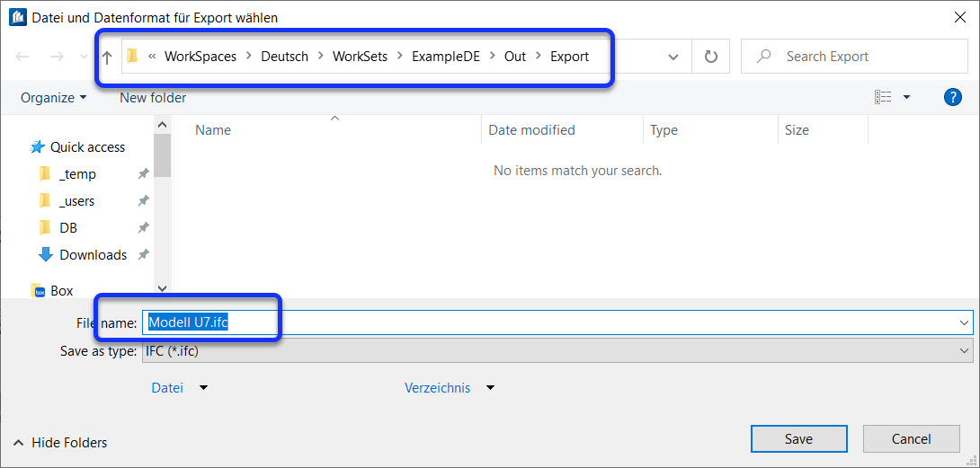Viewport: 980px width, 468px height.
Task: Navigate to WorkSets in the path
Action: coord(360,57)
